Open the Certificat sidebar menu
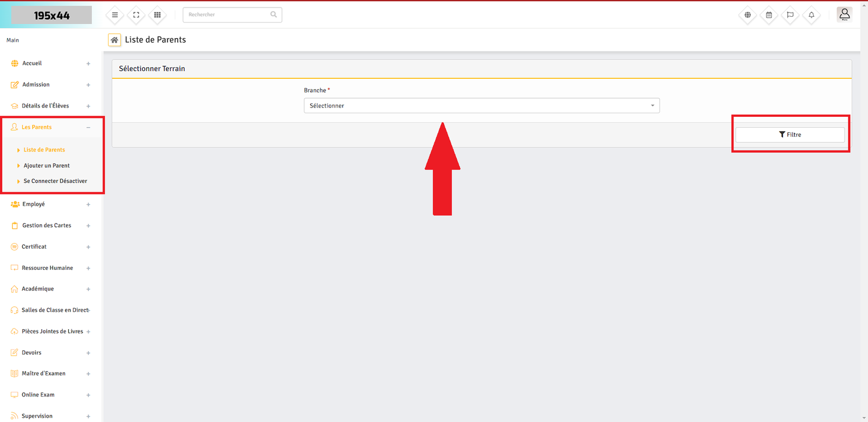 pos(34,247)
